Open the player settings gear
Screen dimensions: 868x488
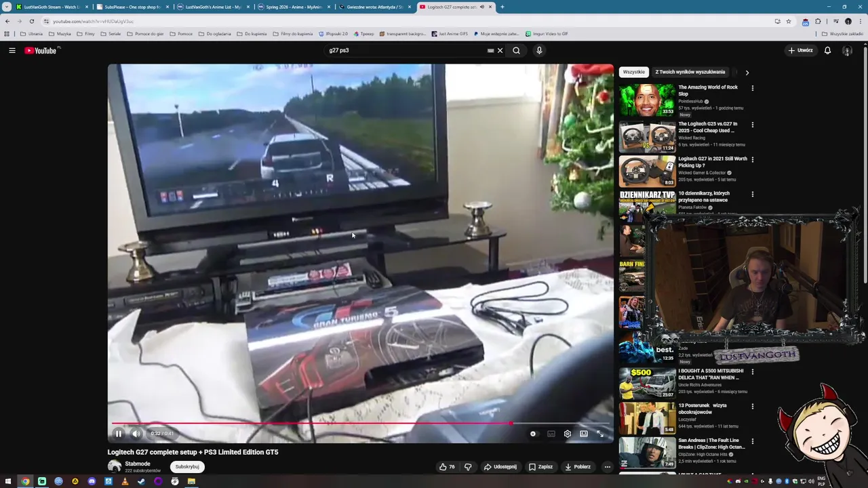(x=567, y=434)
